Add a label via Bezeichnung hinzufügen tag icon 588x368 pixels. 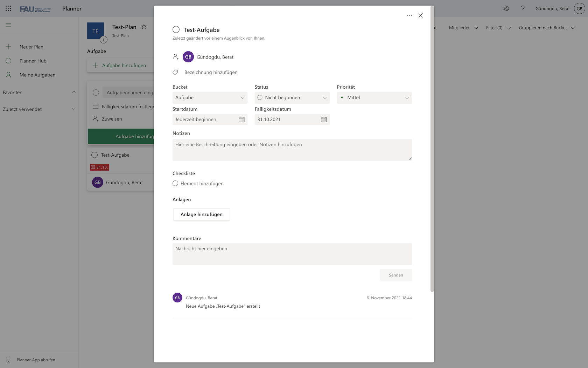pos(176,72)
